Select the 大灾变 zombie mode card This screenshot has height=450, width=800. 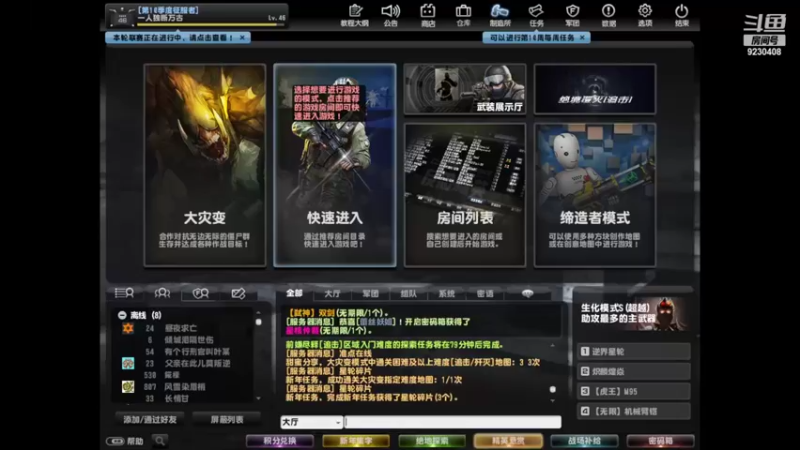[205, 165]
